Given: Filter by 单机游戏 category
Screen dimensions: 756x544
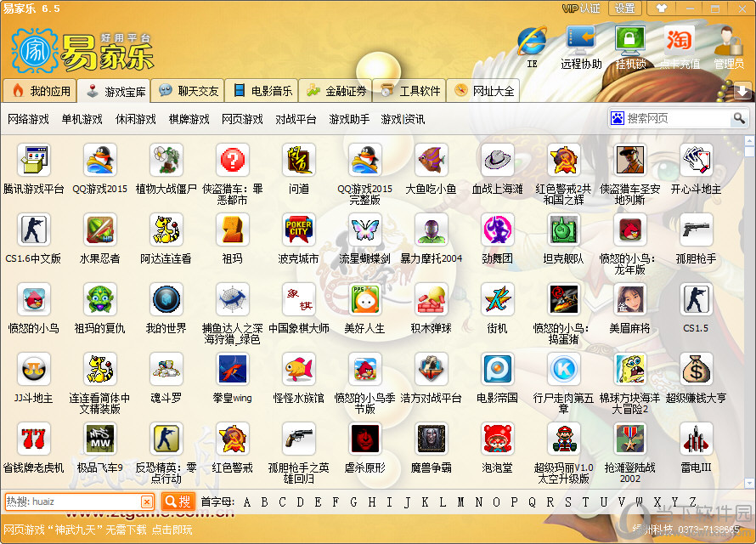Looking at the screenshot, I should tap(82, 119).
